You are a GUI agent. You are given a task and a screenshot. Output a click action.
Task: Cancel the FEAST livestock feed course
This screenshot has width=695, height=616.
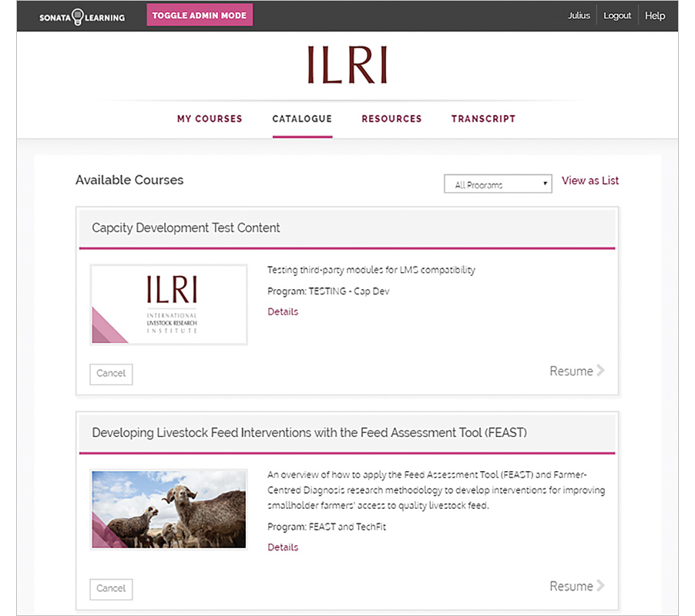(111, 589)
